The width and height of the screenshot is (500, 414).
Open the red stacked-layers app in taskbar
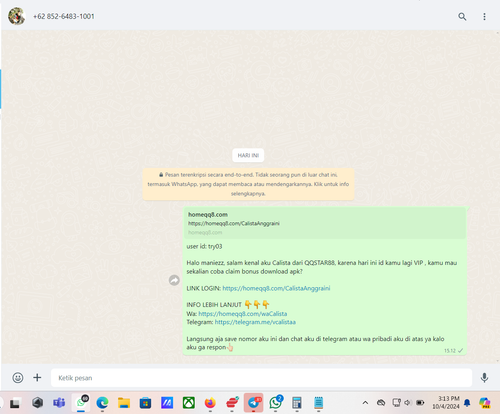232,403
